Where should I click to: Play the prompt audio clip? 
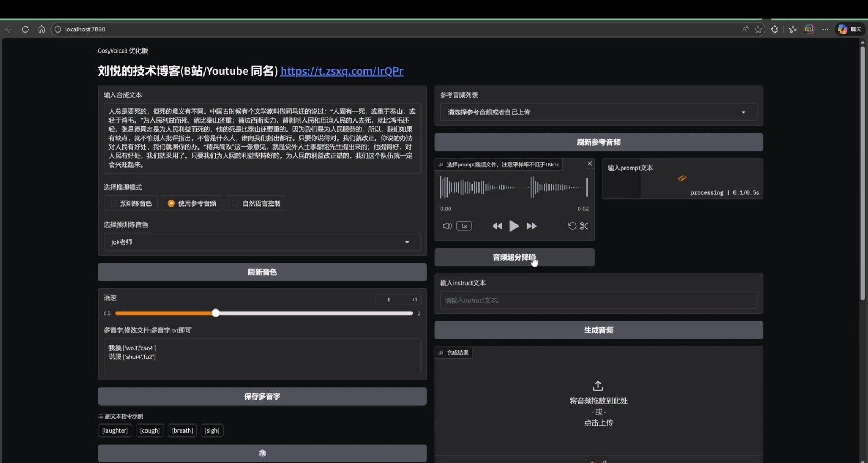click(x=514, y=226)
